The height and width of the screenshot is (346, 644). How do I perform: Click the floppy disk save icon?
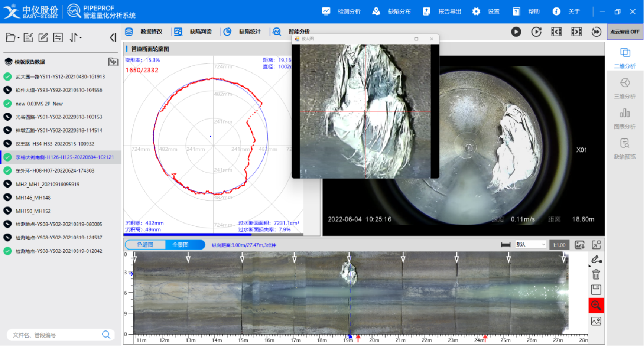[x=596, y=289]
